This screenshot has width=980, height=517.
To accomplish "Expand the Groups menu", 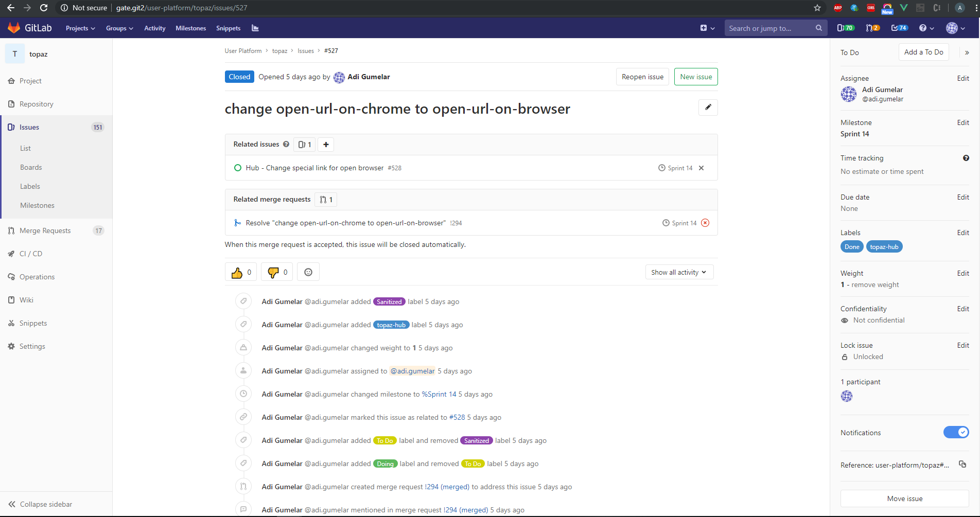I will coord(119,28).
